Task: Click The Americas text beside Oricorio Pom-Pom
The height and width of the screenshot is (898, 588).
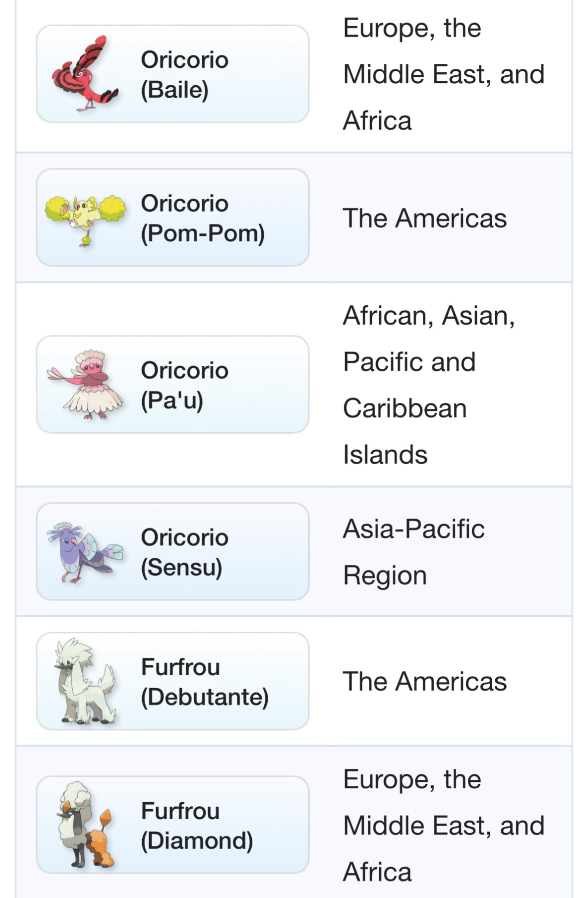Action: pos(424,218)
